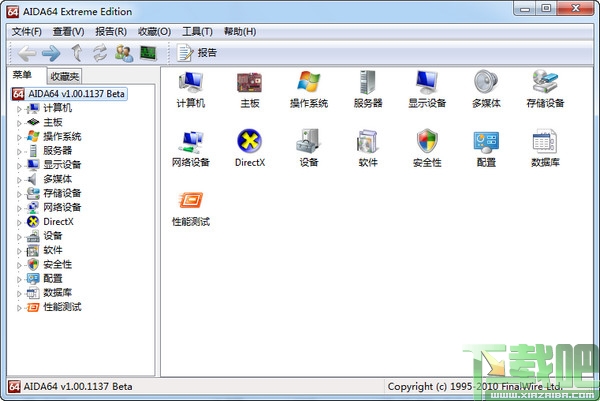Select DirectX label in the tree

(x=58, y=222)
